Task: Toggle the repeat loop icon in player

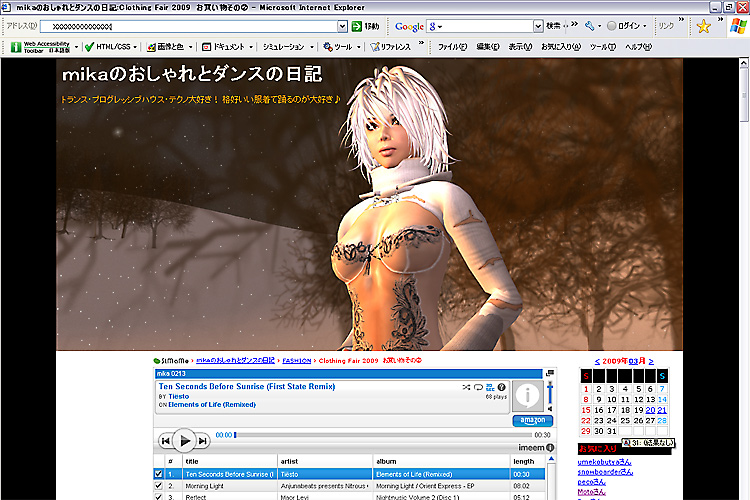Action: (478, 387)
